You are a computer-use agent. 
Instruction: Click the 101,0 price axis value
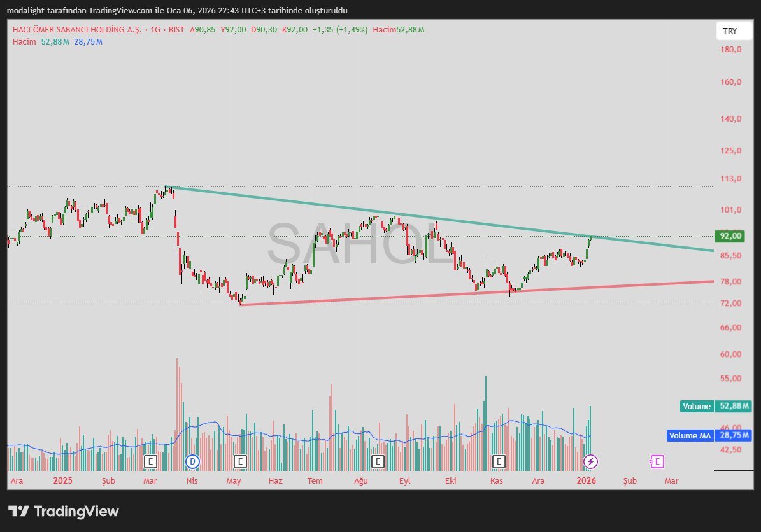[x=731, y=210]
